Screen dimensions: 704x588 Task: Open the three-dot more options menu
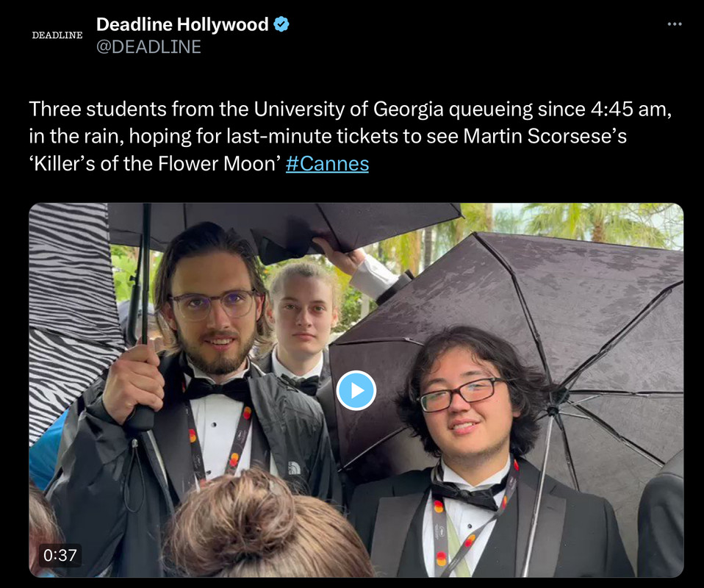(675, 24)
